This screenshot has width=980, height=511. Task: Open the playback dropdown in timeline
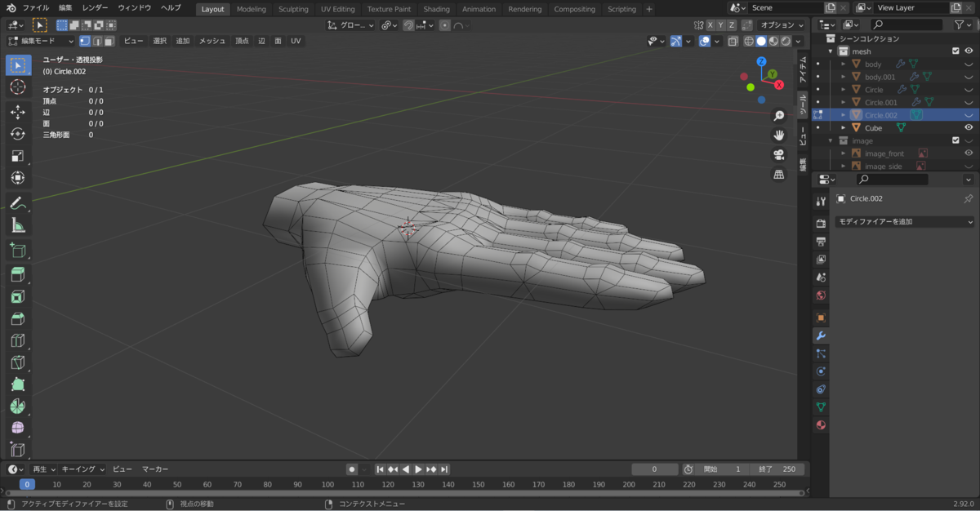tap(43, 469)
